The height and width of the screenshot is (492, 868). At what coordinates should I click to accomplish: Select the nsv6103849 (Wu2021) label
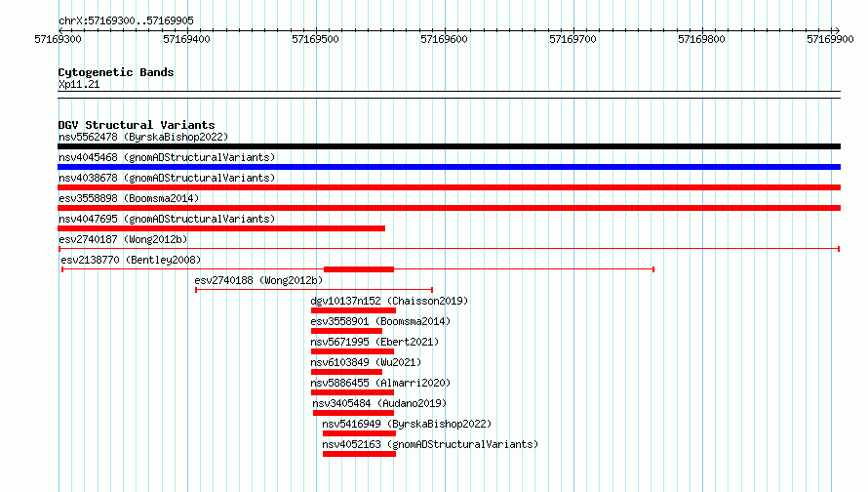366,362
